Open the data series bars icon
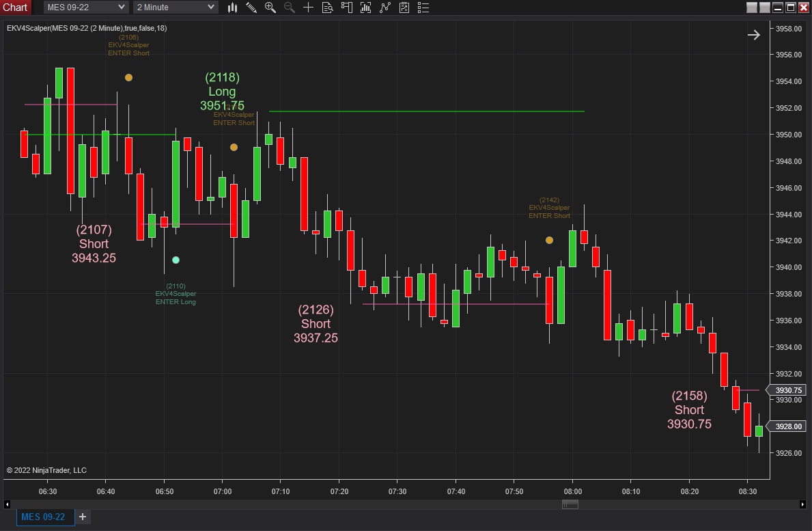Viewport: 812px width, 531px height. click(365, 8)
